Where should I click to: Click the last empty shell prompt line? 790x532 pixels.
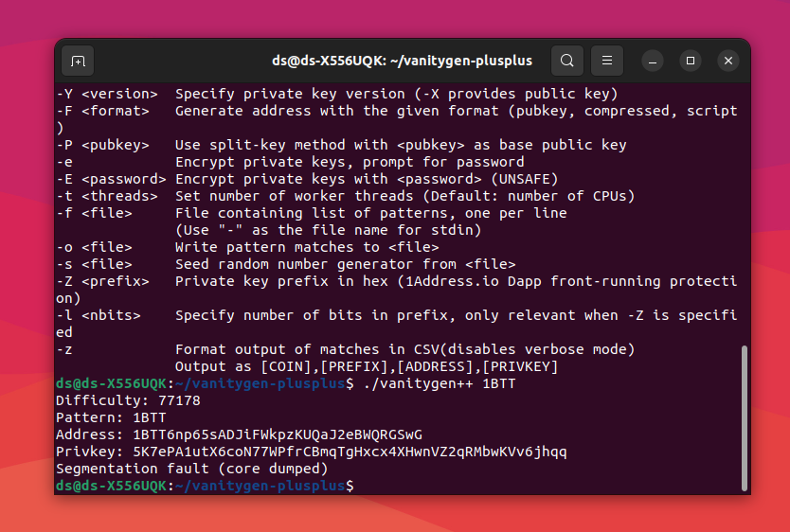coord(205,486)
